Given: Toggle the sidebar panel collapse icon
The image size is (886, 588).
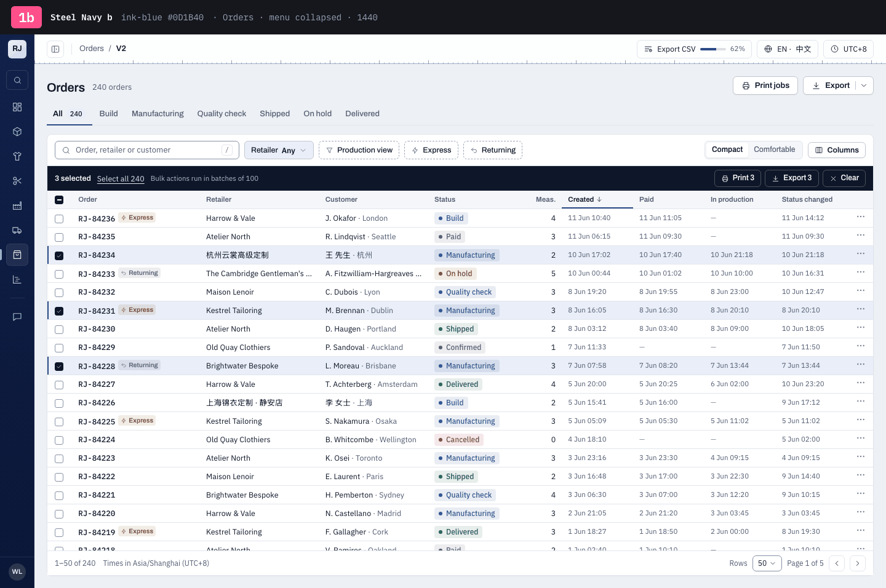Looking at the screenshot, I should click(55, 49).
